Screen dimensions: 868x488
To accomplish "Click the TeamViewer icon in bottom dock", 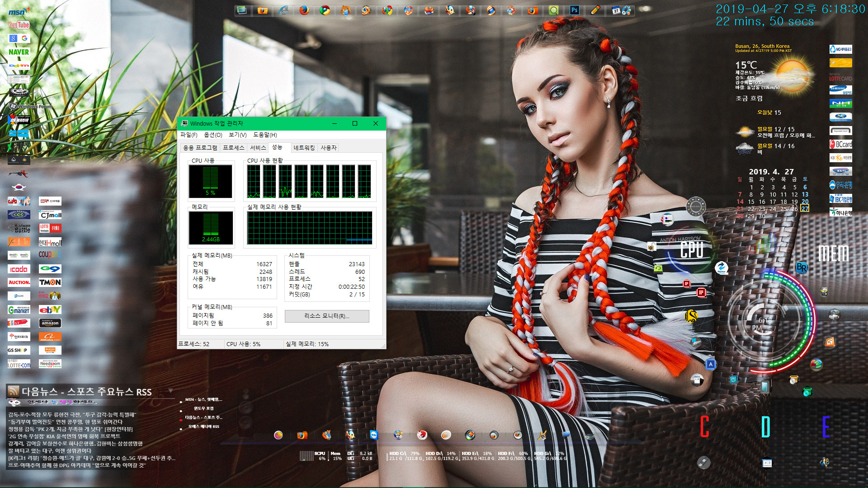I will click(373, 435).
